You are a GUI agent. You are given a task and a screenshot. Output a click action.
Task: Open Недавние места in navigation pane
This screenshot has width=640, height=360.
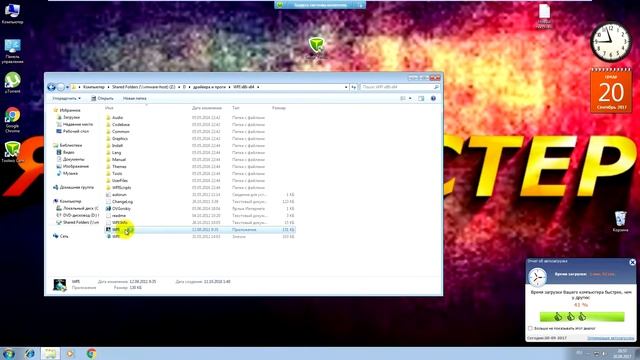tap(78, 124)
